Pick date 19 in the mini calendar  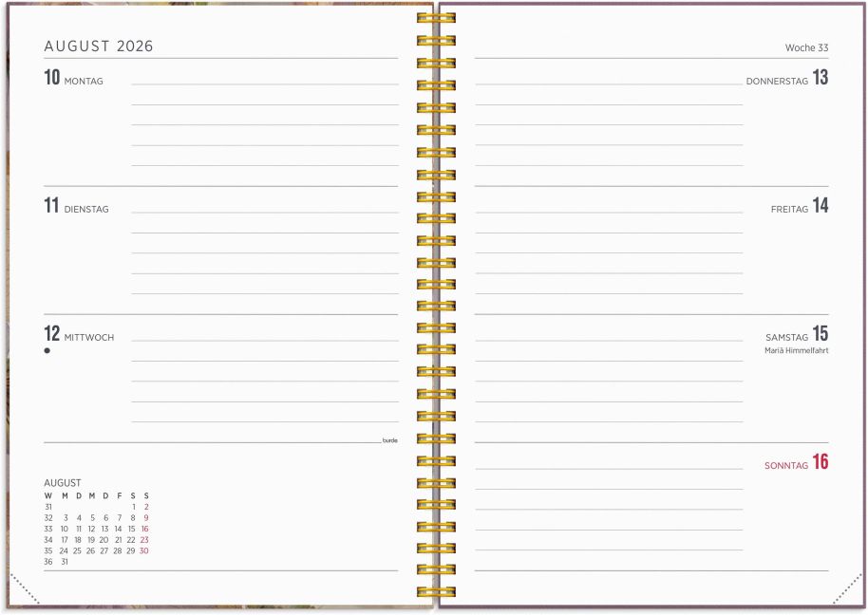pos(91,540)
